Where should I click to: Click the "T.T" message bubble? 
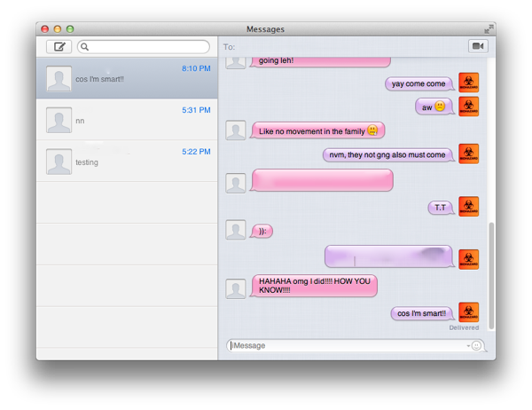click(441, 208)
